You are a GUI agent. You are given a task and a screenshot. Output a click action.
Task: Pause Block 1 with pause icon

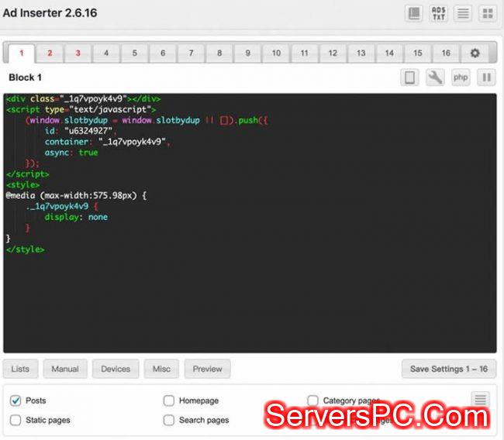486,77
